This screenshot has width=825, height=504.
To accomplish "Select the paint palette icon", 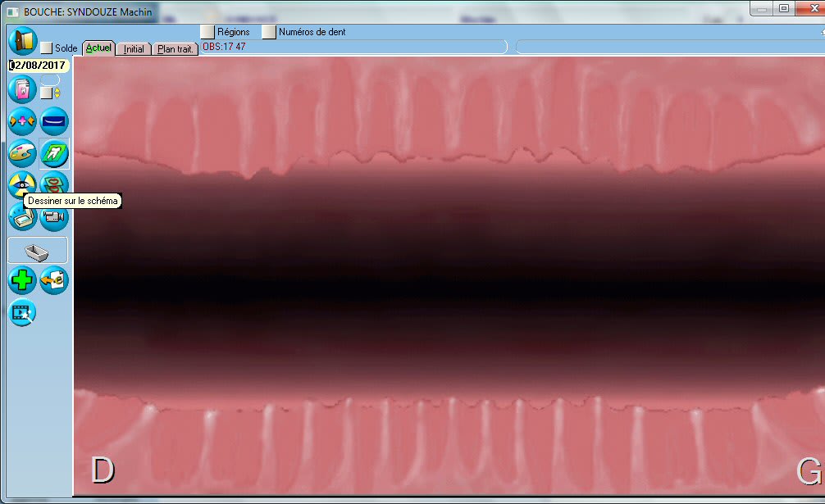I will point(22,153).
